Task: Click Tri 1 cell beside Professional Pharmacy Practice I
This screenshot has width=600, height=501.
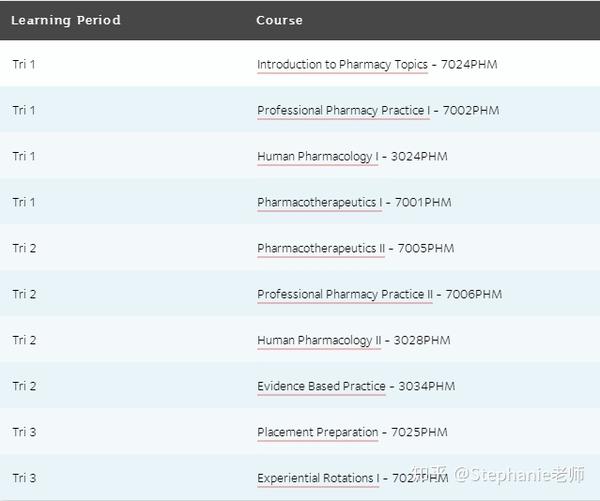Action: [24, 110]
